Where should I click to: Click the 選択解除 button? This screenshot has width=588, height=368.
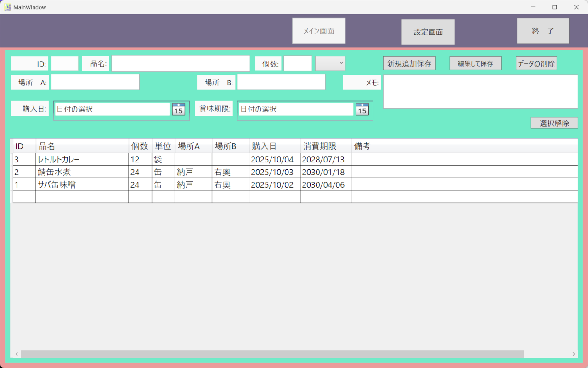pos(554,123)
